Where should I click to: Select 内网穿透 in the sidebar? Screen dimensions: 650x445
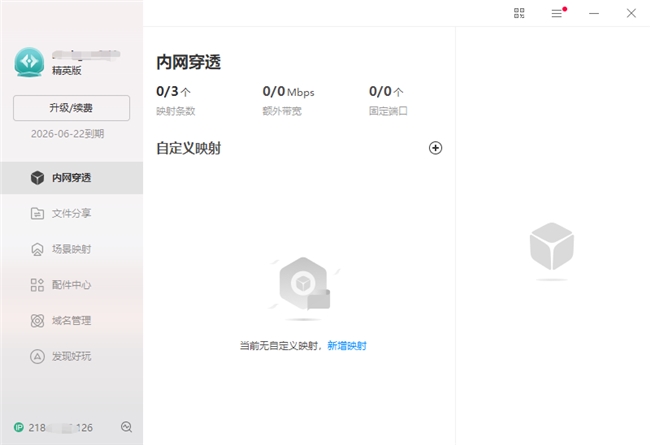tap(71, 178)
